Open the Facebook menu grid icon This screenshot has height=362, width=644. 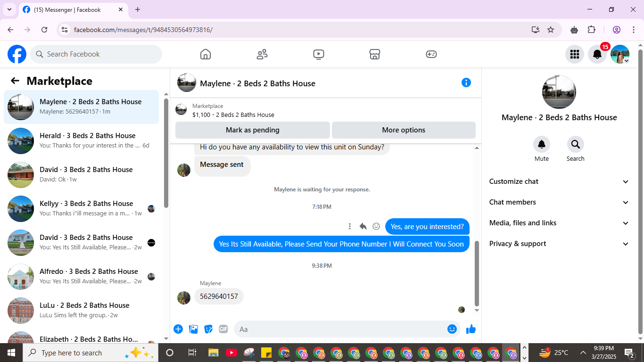pos(575,54)
